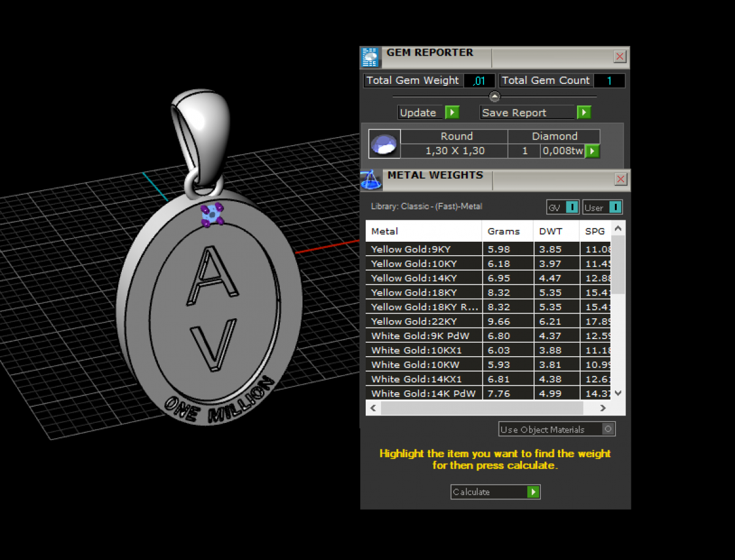Select the Yellow Gold:14KY row

[489, 278]
